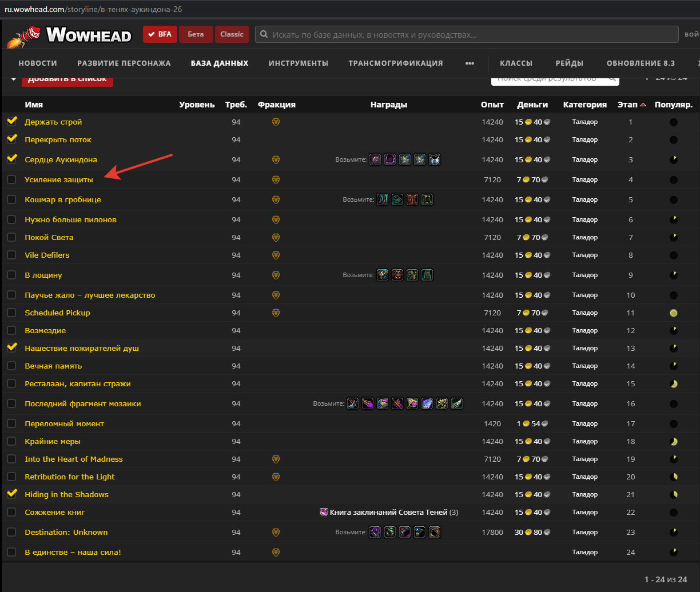This screenshot has width=700, height=592.
Task: Click the faction icon in Держать строй row
Action: (276, 122)
